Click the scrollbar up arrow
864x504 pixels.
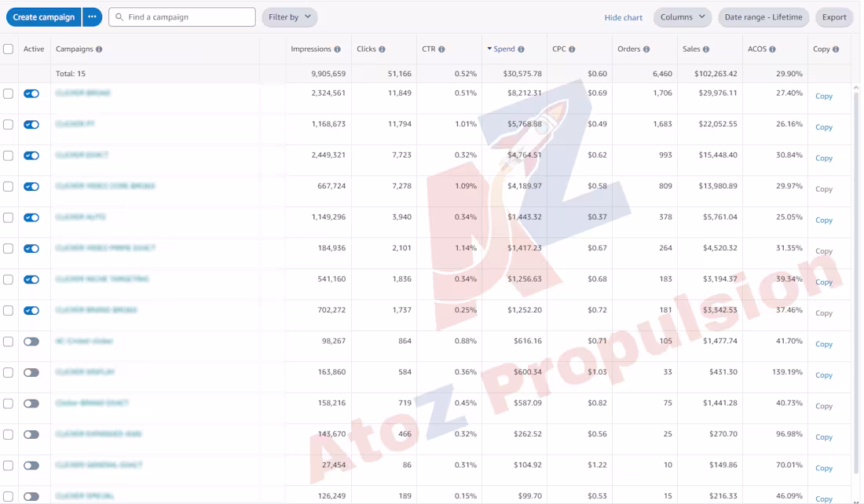(855, 88)
